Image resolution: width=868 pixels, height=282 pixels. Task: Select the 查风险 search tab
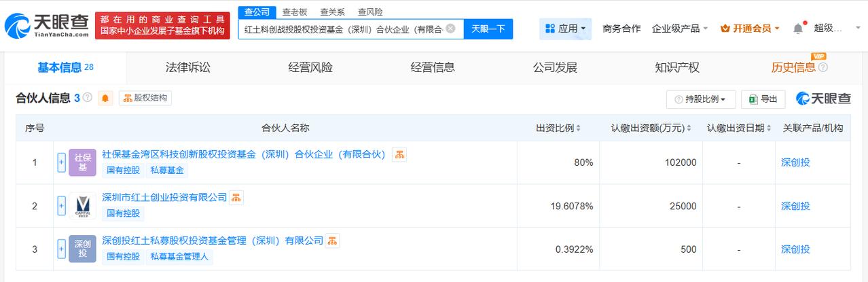pyautogui.click(x=370, y=12)
